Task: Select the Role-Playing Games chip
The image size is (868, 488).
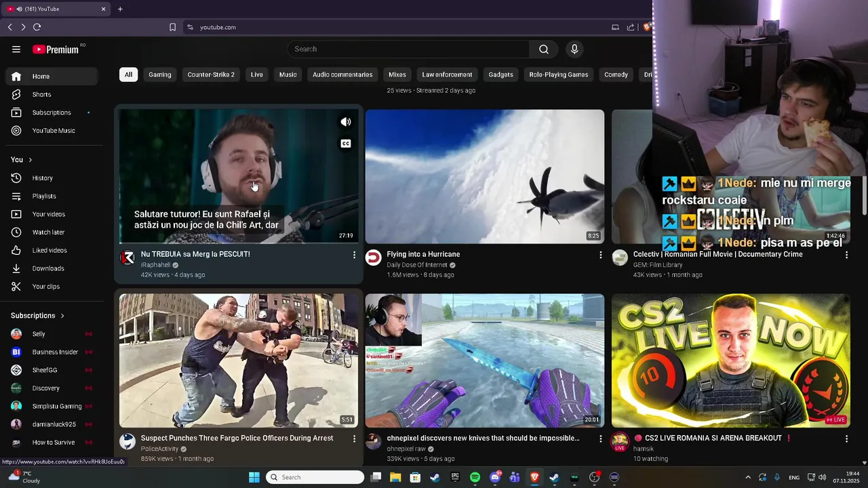Action: click(559, 75)
